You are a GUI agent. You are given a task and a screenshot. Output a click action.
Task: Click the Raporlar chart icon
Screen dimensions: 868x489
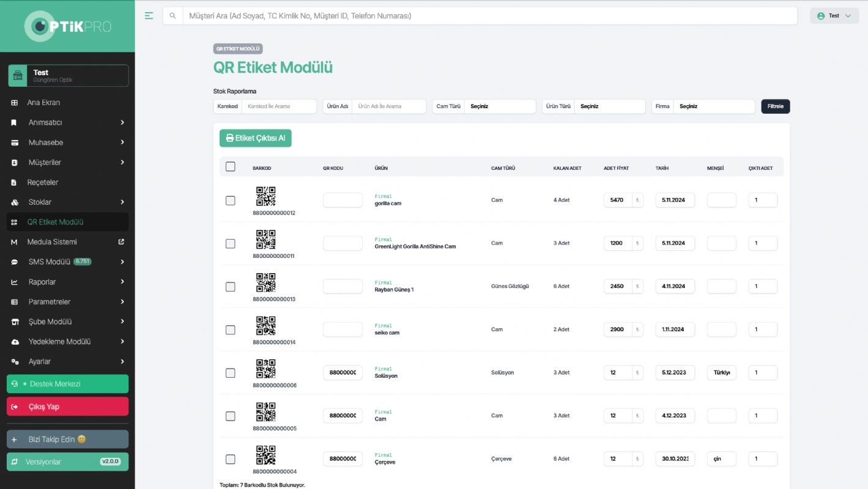15,282
